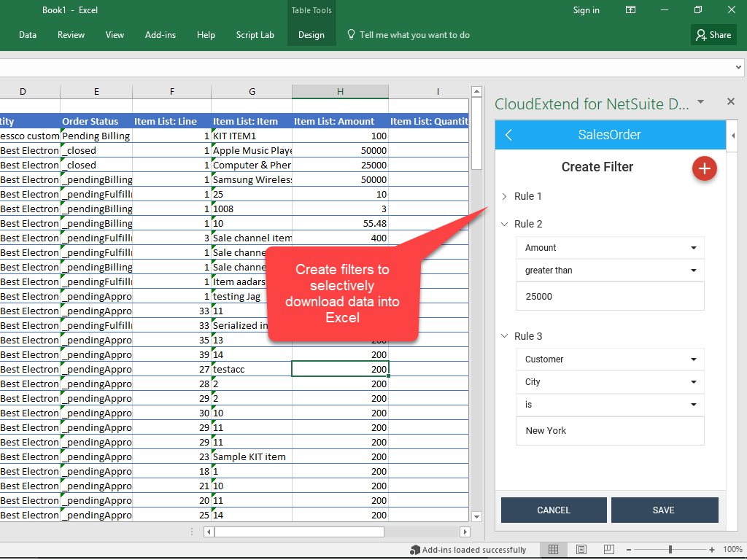The height and width of the screenshot is (560, 747).
Task: Collapse Rule 2
Action: point(505,224)
